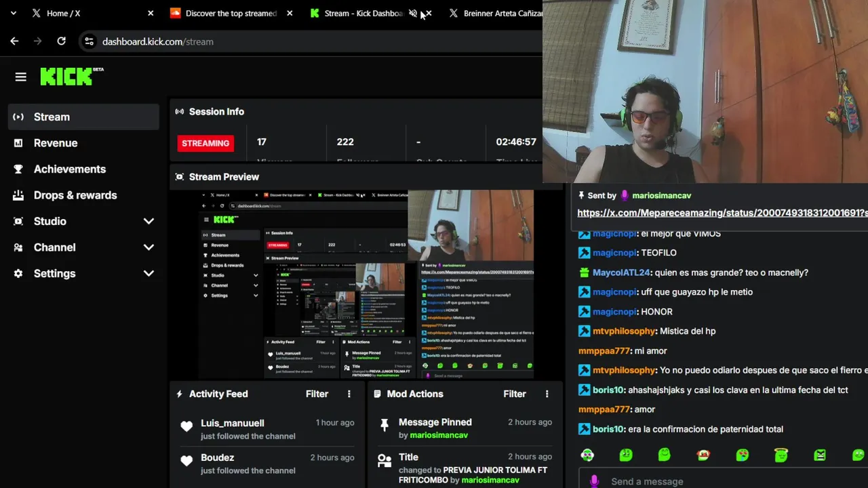This screenshot has height=488, width=868.
Task: Click follower Luis_manuuell in Activity Feed
Action: tap(232, 423)
